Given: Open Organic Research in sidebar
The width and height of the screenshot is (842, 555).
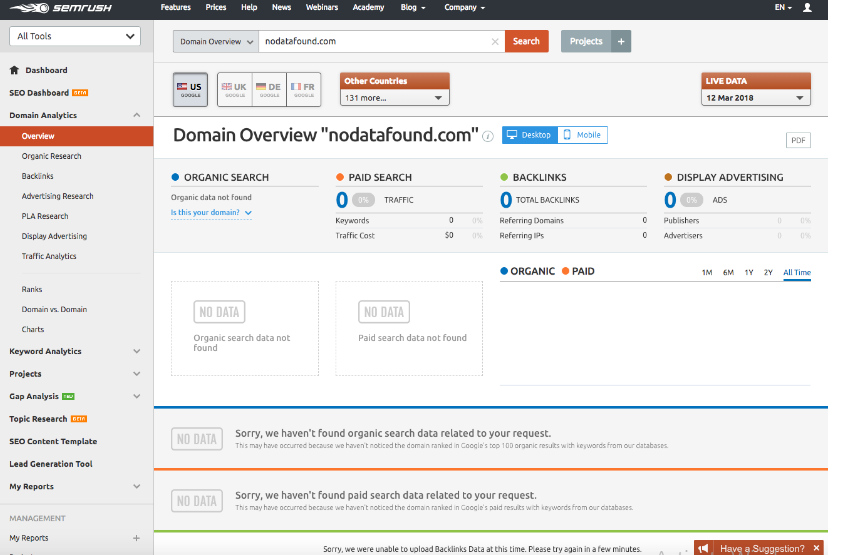Looking at the screenshot, I should pyautogui.click(x=52, y=156).
